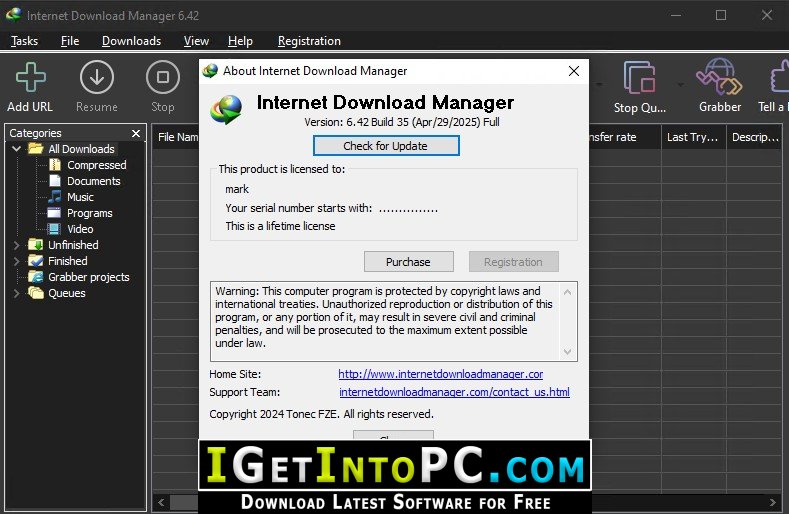
Task: Open the Support Team contact_us link
Action: 454,392
